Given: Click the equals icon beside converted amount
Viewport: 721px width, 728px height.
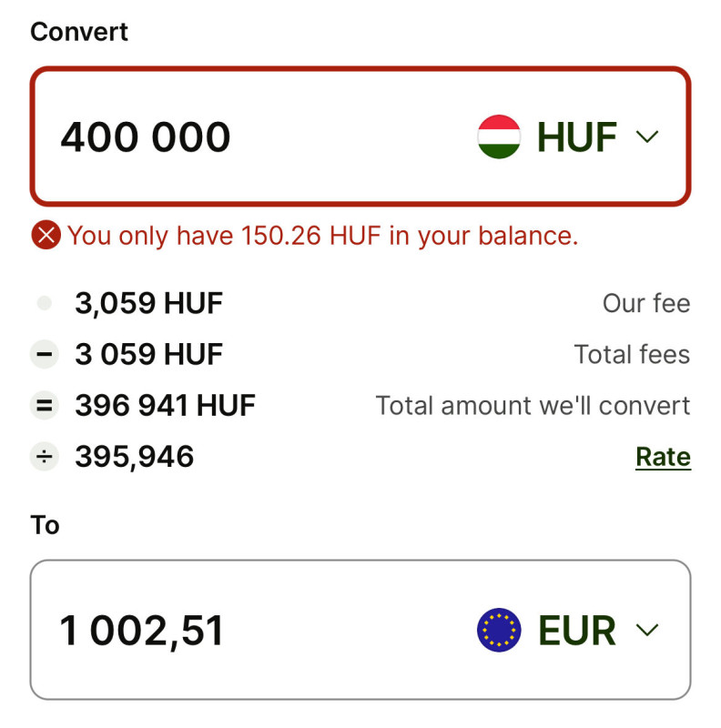Looking at the screenshot, I should [x=44, y=405].
